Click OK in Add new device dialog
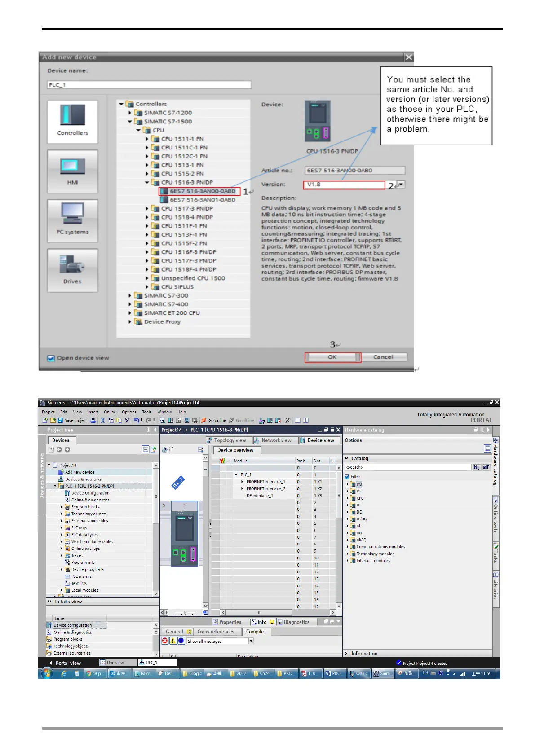The width and height of the screenshot is (535, 756). [x=332, y=357]
